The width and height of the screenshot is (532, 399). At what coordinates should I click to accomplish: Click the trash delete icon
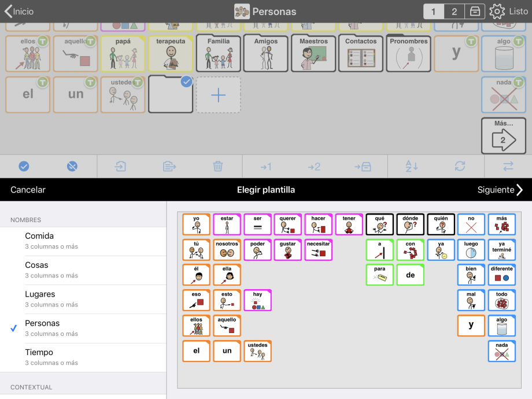click(217, 167)
